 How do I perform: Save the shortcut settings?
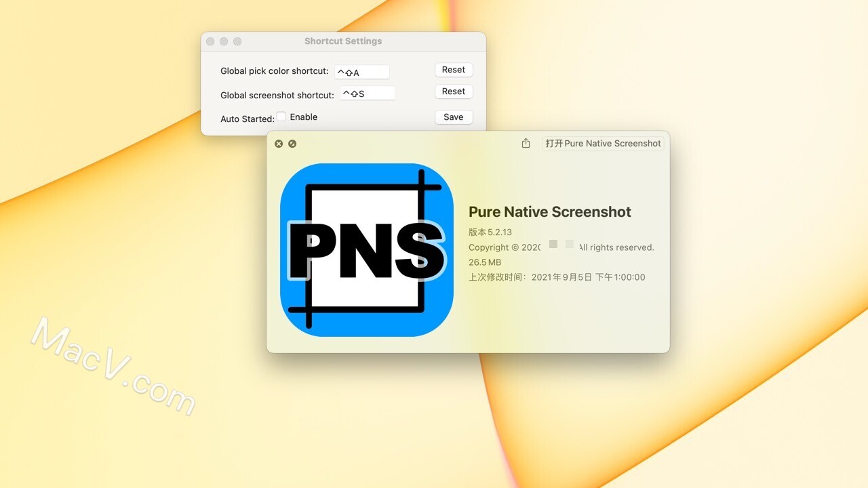[x=454, y=117]
